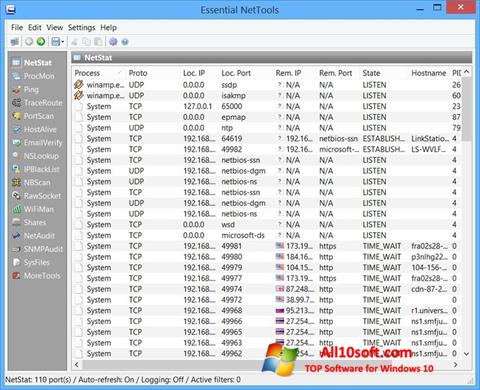Open the Settings menu
480x390 pixels.
(81, 28)
